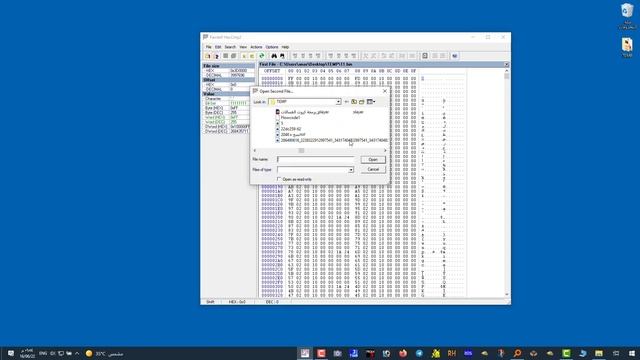640x360 pixels.
Task: Open the Edit menu
Action: coord(218,47)
